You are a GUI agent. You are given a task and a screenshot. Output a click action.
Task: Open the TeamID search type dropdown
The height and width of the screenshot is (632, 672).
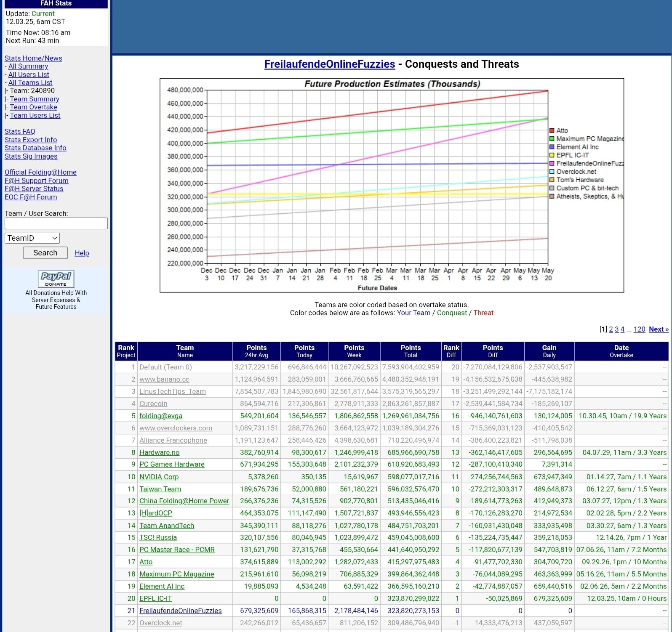point(32,238)
